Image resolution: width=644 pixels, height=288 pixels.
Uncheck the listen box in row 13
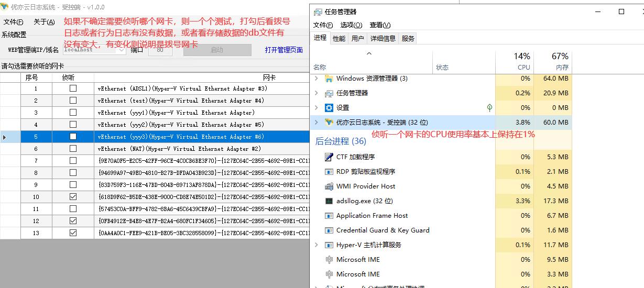click(x=73, y=233)
